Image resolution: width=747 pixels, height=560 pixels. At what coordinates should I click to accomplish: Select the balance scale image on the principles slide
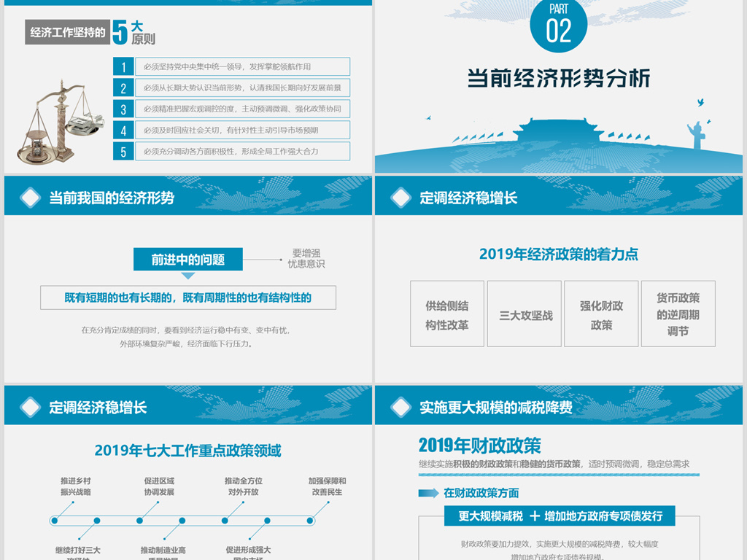62,120
